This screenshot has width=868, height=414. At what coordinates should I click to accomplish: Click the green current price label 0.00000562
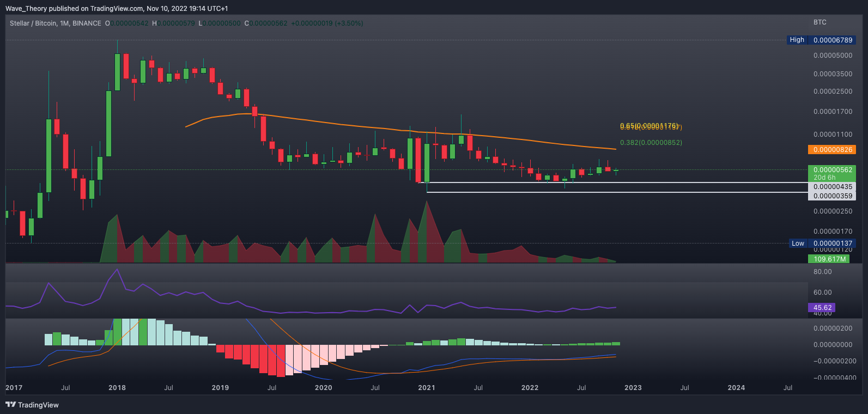point(832,170)
